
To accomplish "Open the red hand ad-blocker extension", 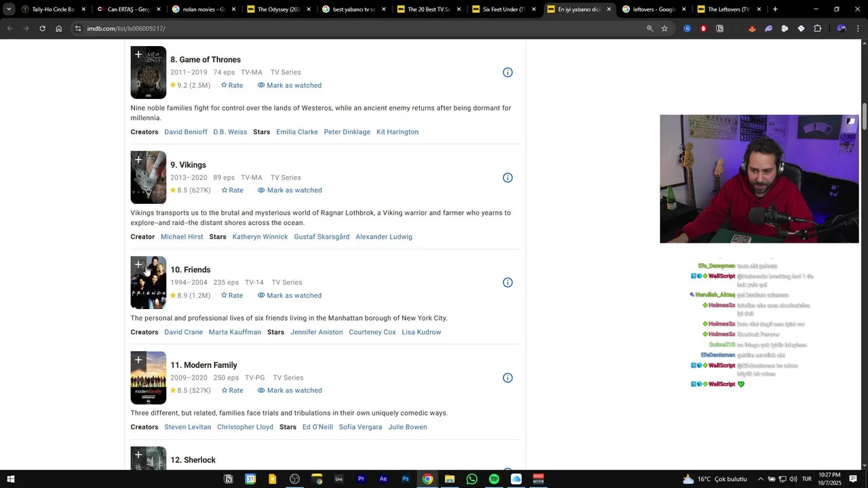I will [x=703, y=28].
